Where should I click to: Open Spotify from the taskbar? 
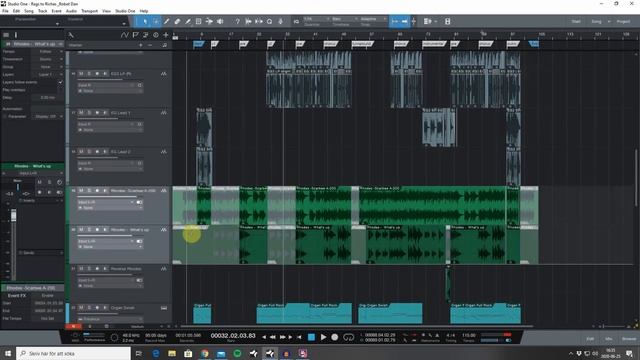[237, 353]
